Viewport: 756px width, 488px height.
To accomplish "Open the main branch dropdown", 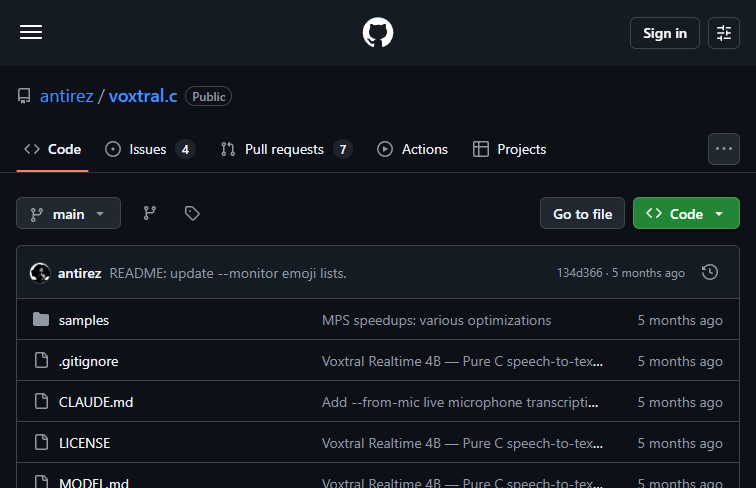I will [x=68, y=213].
